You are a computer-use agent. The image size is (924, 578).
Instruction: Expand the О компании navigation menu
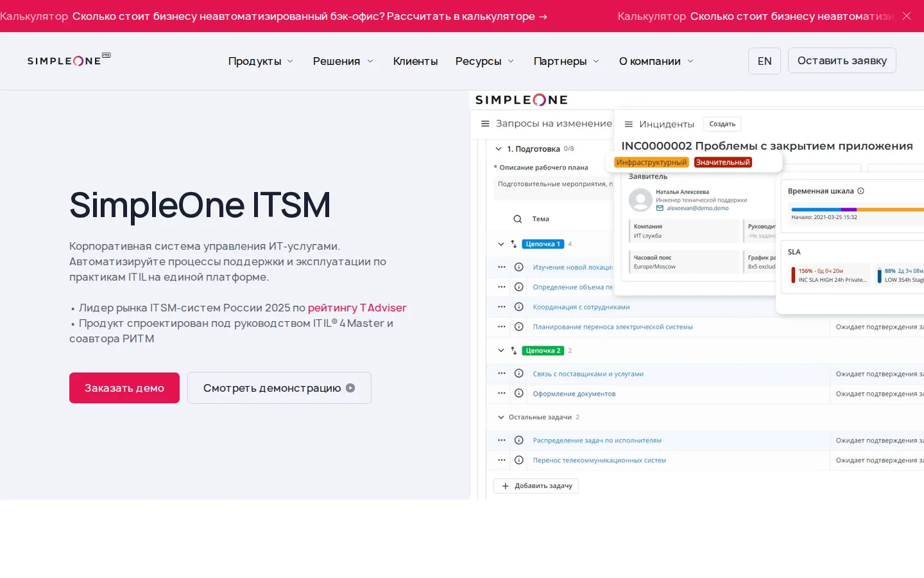tap(656, 61)
